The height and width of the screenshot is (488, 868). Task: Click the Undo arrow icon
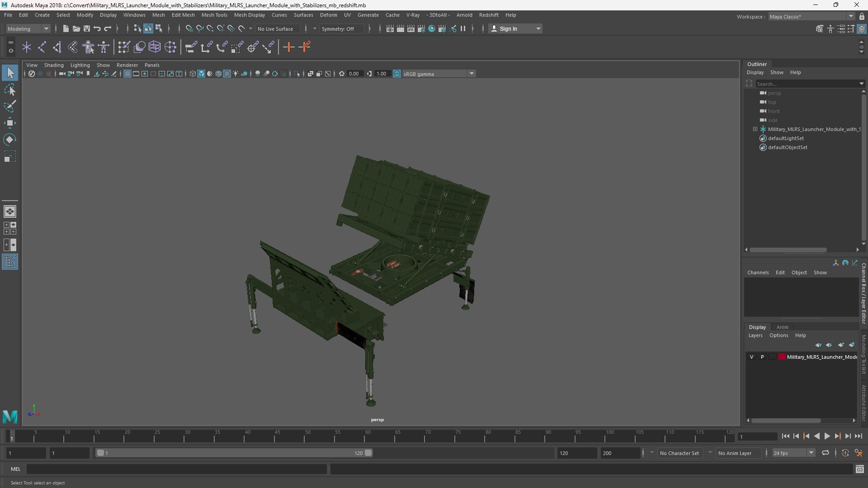point(97,29)
